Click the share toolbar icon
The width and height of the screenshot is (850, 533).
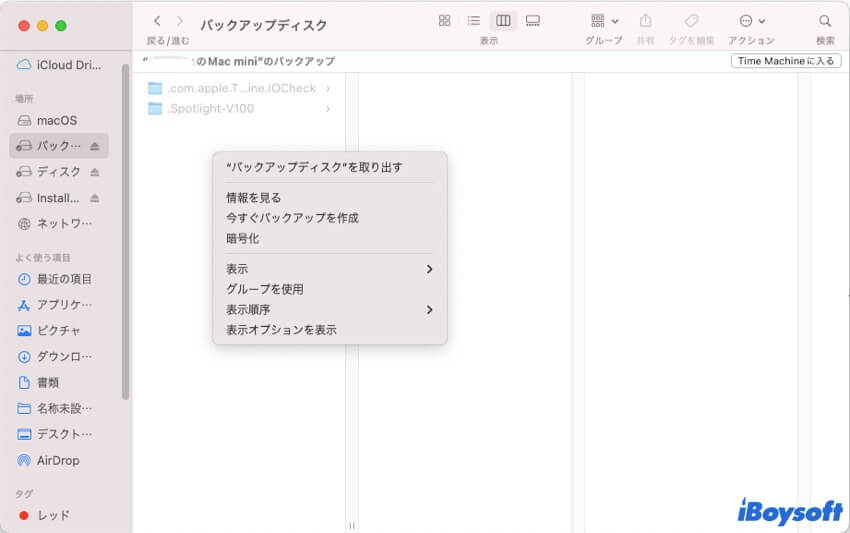[x=645, y=21]
